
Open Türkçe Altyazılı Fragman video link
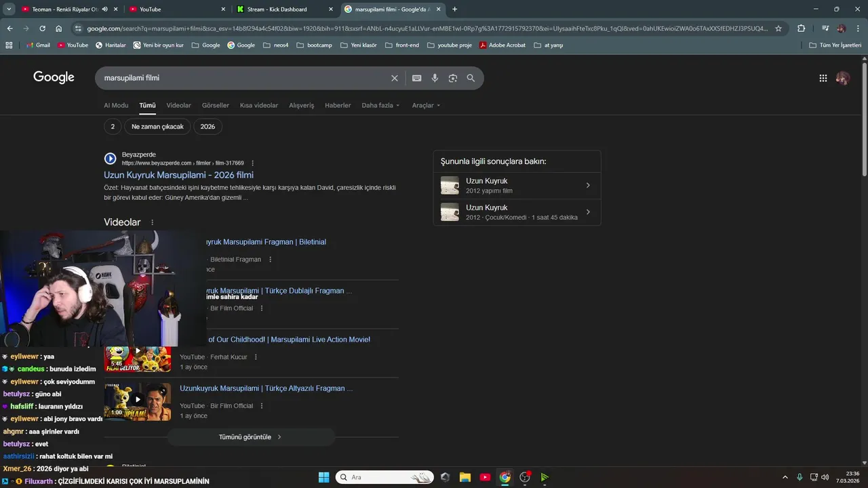click(x=266, y=388)
